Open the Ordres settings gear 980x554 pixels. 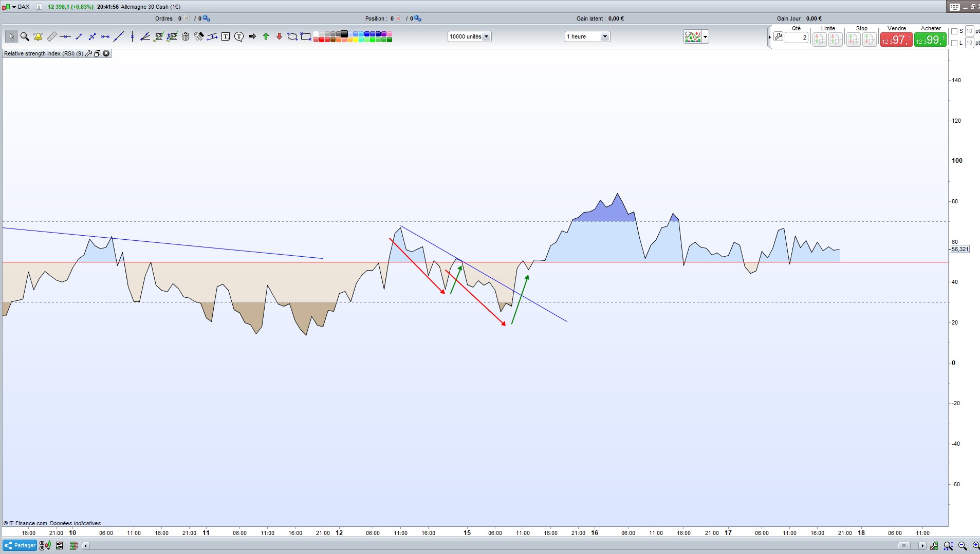pyautogui.click(x=206, y=18)
